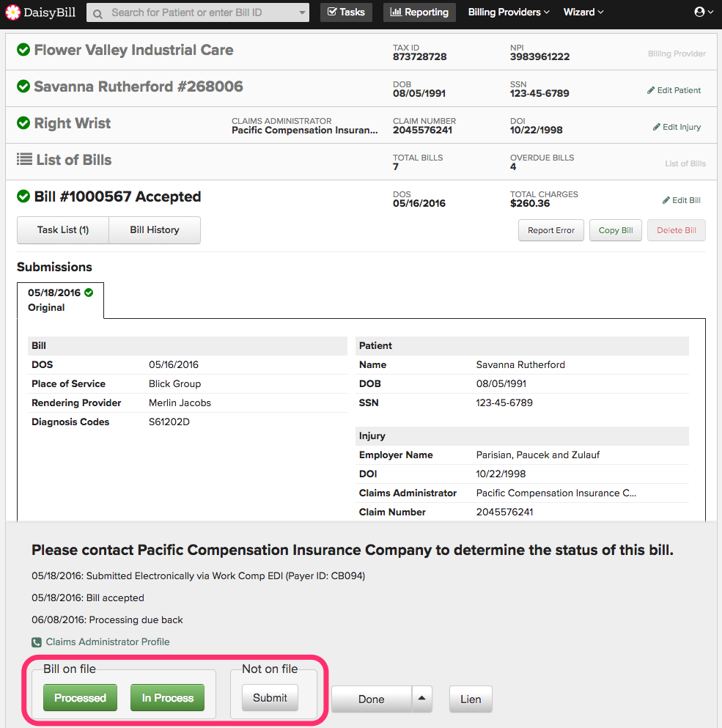Click the Submitted Electronically via Work Comp EDI line
The width and height of the screenshot is (722, 728).
point(198,576)
